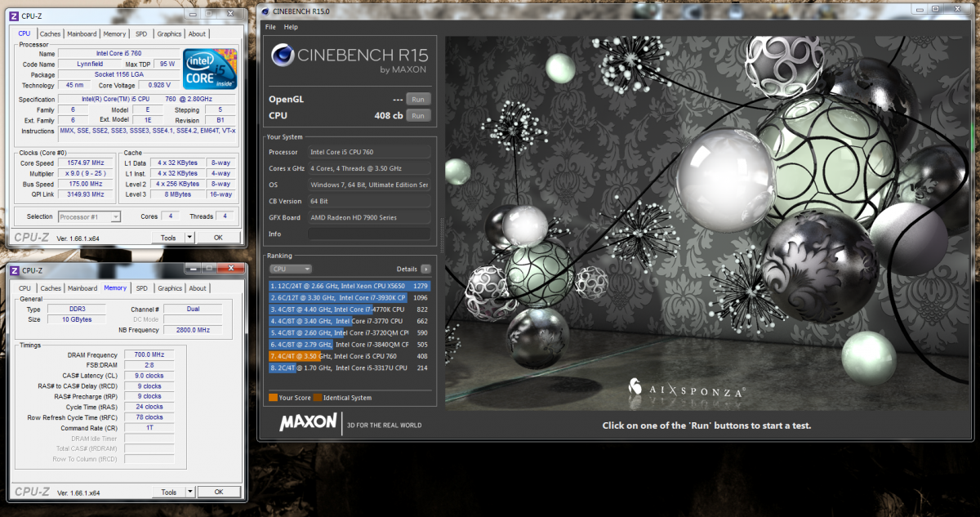Switch to Mainboard tab in CPU-Z processor window
The width and height of the screenshot is (980, 517).
coord(82,34)
